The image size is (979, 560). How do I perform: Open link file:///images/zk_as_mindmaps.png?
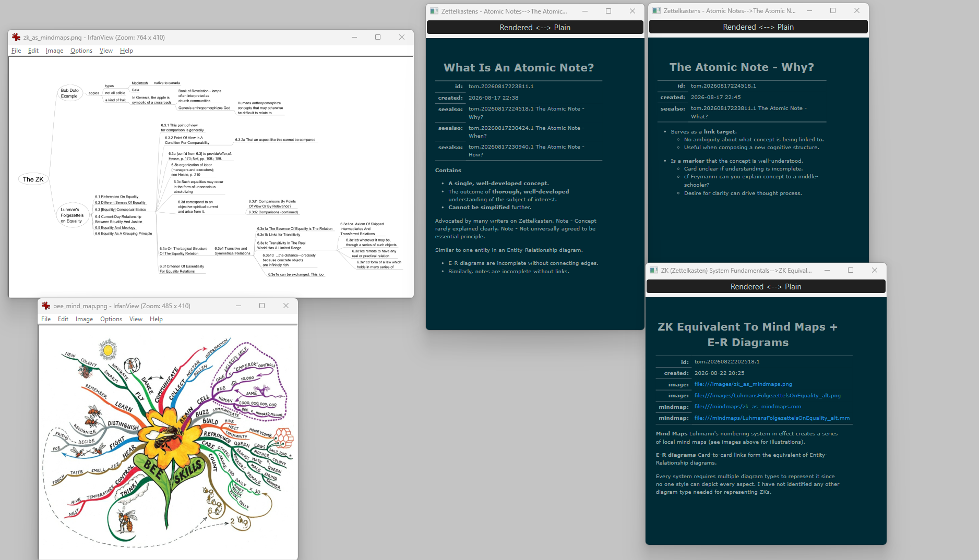(743, 384)
